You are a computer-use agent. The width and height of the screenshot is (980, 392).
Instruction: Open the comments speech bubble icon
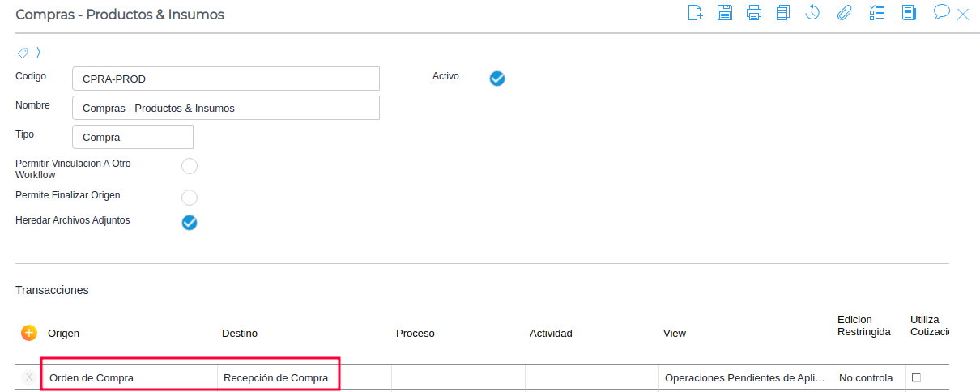(x=941, y=12)
